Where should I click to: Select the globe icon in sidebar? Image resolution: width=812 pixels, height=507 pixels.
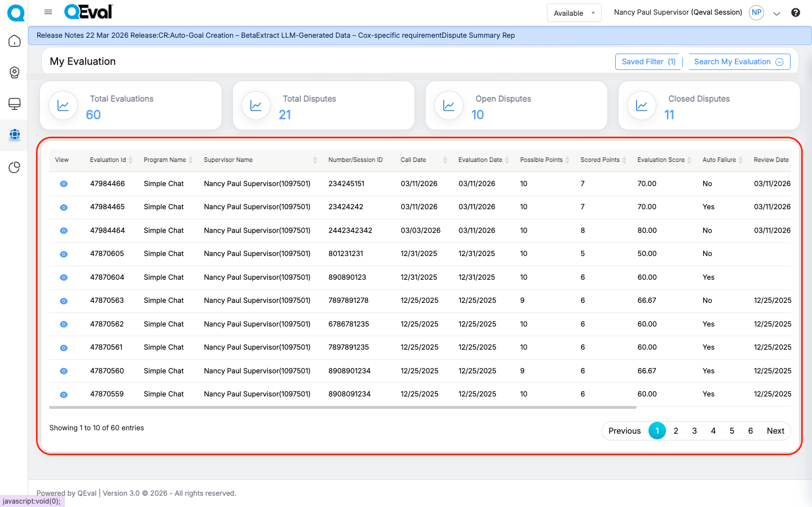(15, 135)
